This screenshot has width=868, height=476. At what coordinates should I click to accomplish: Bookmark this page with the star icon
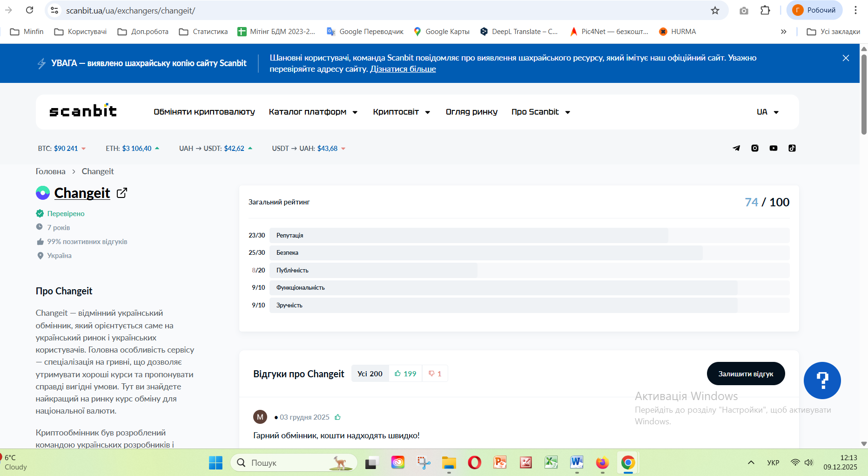(x=715, y=10)
